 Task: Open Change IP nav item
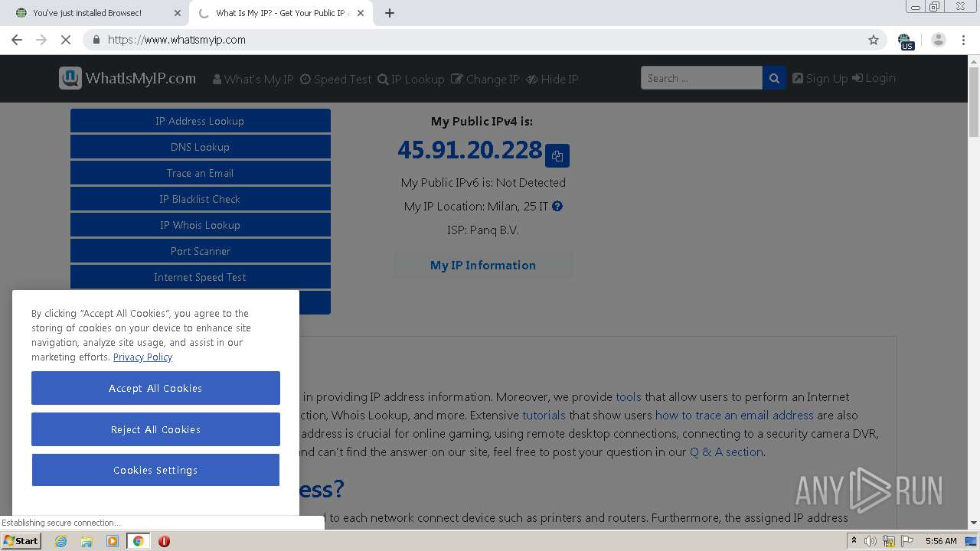485,79
